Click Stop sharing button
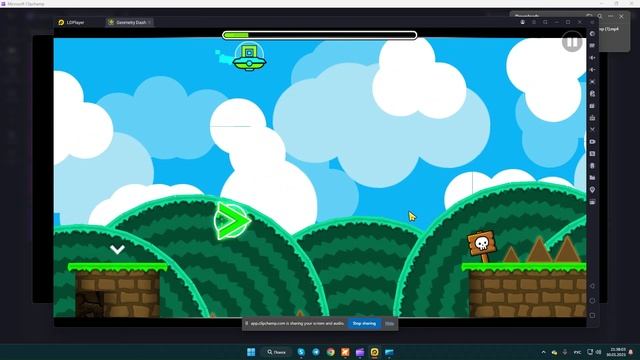This screenshot has width=640, height=360. pos(364,323)
